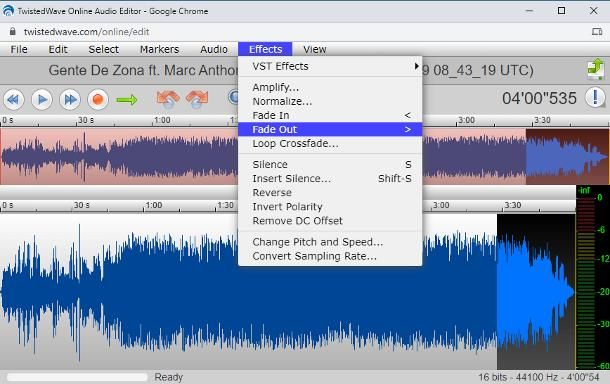Click the progress bar in the status bar

[77, 377]
